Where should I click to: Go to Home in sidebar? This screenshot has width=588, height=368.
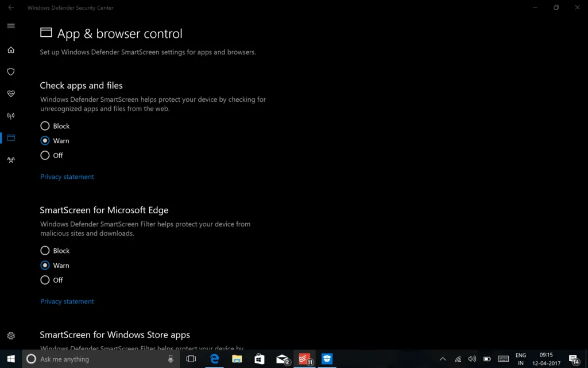11,50
